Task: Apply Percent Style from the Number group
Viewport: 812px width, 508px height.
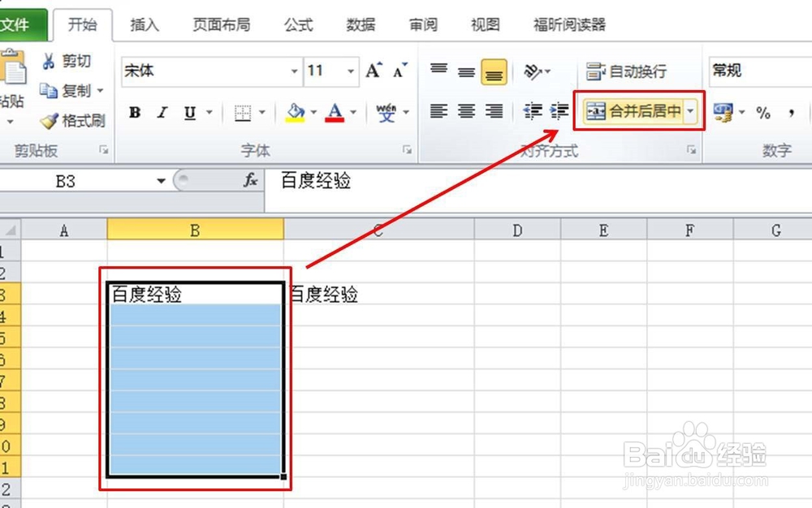Action: point(763,114)
